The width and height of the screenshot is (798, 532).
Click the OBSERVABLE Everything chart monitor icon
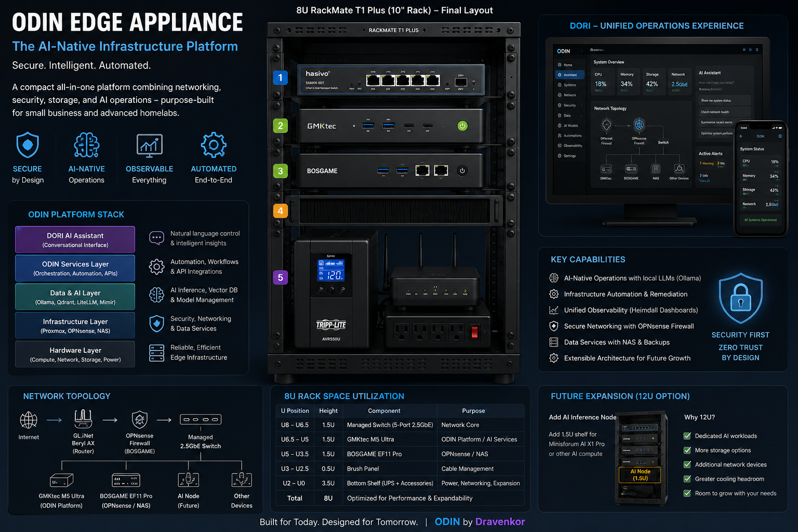150,145
